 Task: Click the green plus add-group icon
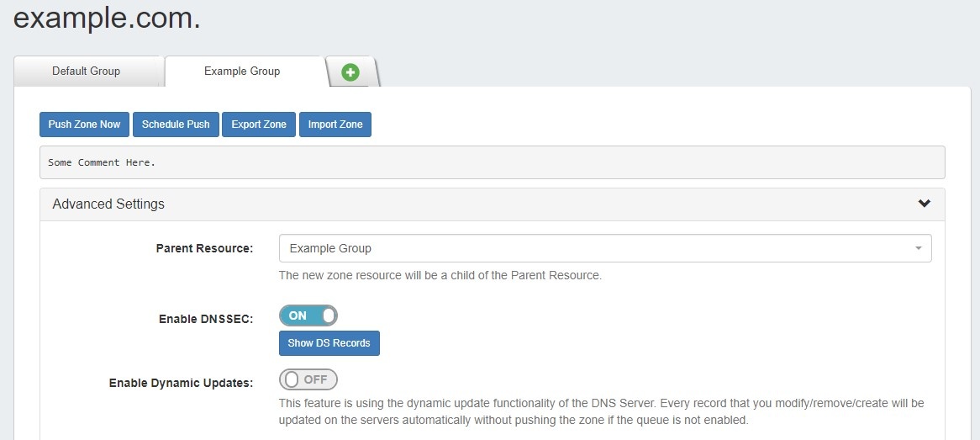350,72
